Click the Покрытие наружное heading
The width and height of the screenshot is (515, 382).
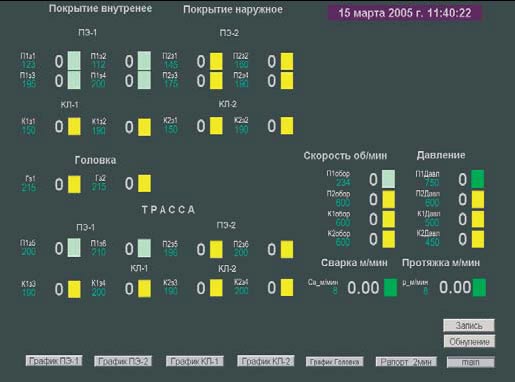click(x=233, y=9)
